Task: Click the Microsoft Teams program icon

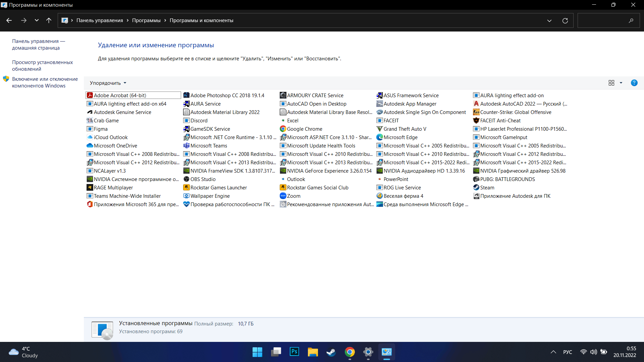Action: [x=186, y=146]
